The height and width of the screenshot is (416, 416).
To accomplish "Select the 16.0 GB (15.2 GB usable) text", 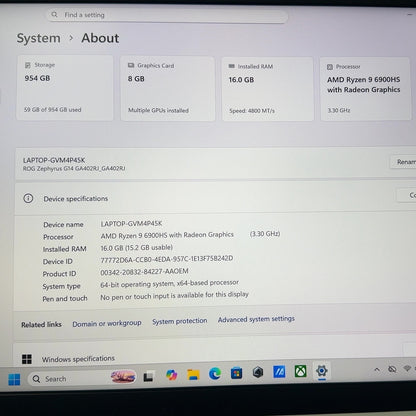I will click(x=136, y=248).
